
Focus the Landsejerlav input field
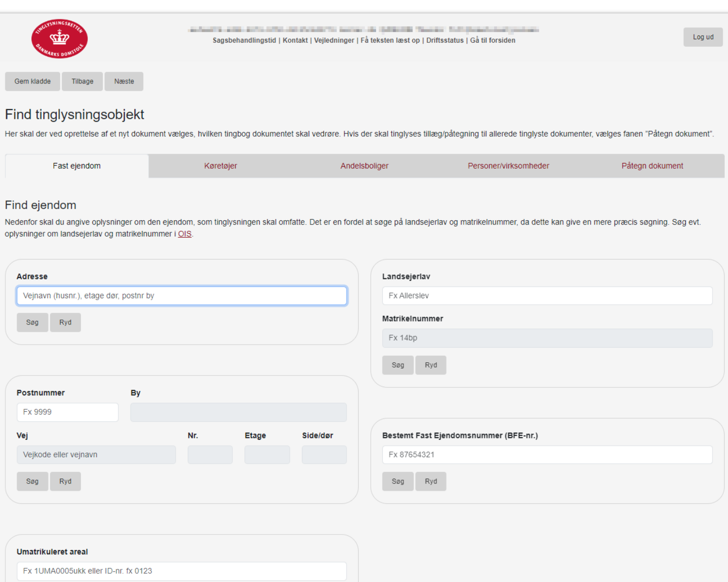click(547, 296)
